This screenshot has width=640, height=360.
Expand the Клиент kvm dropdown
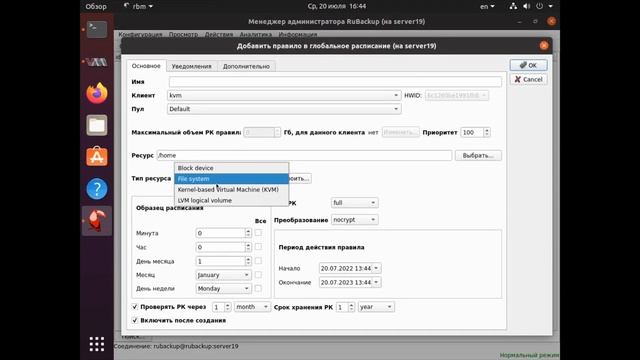point(284,95)
